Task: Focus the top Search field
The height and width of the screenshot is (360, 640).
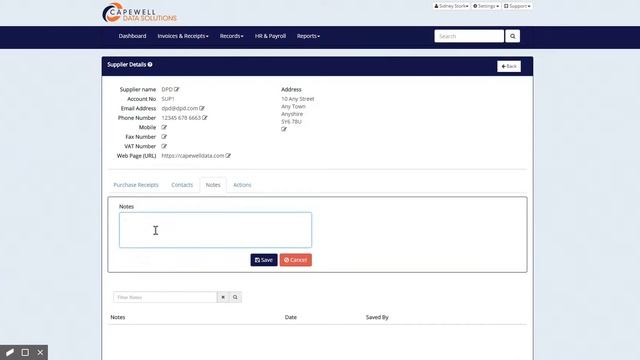Action: click(x=469, y=36)
